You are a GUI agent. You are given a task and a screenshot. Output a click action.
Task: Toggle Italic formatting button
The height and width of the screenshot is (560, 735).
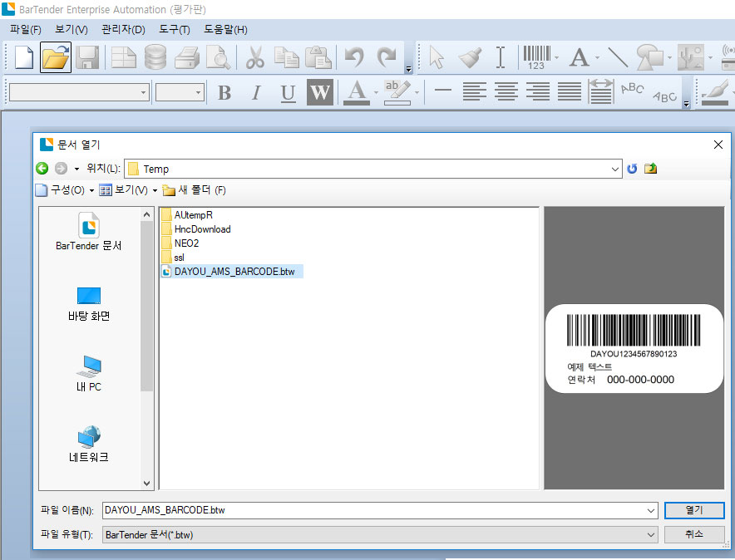(256, 92)
